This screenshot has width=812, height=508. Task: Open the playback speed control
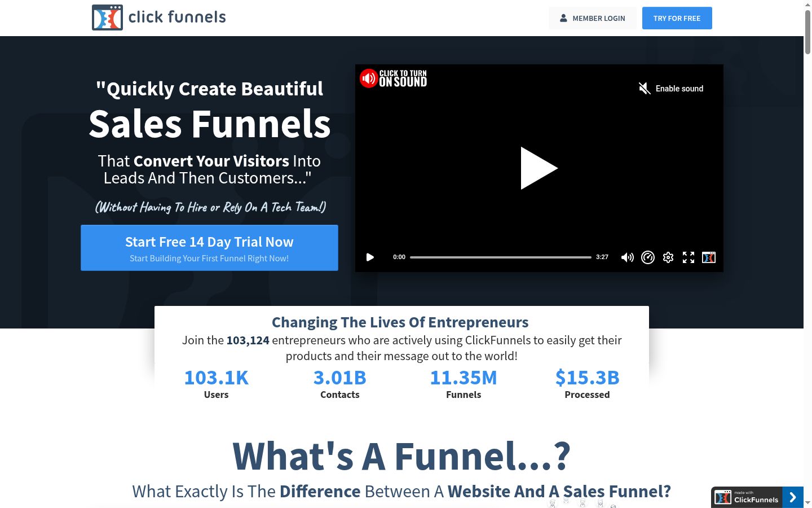pyautogui.click(x=648, y=257)
